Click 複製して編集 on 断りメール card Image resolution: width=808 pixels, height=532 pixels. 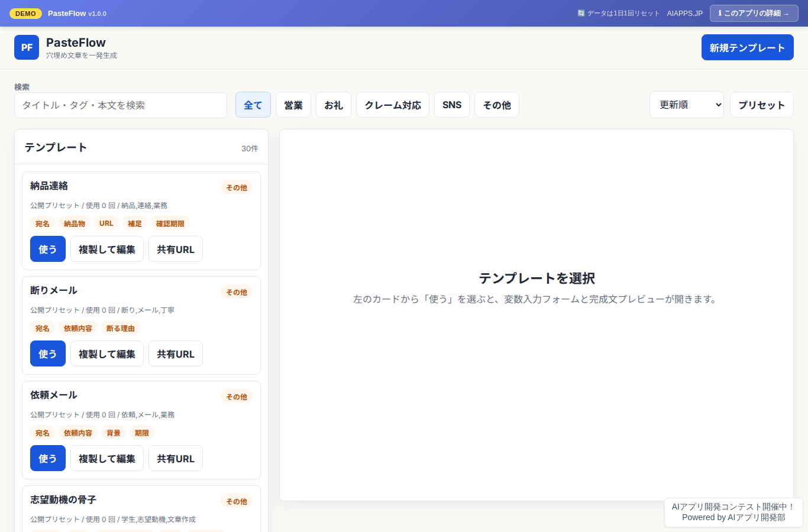(x=107, y=353)
